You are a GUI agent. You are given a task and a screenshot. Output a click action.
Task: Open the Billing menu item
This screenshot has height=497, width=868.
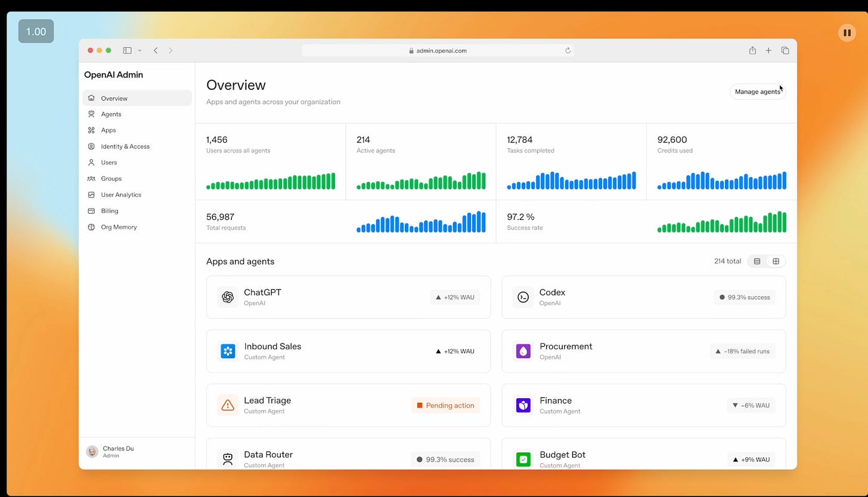click(x=137, y=210)
